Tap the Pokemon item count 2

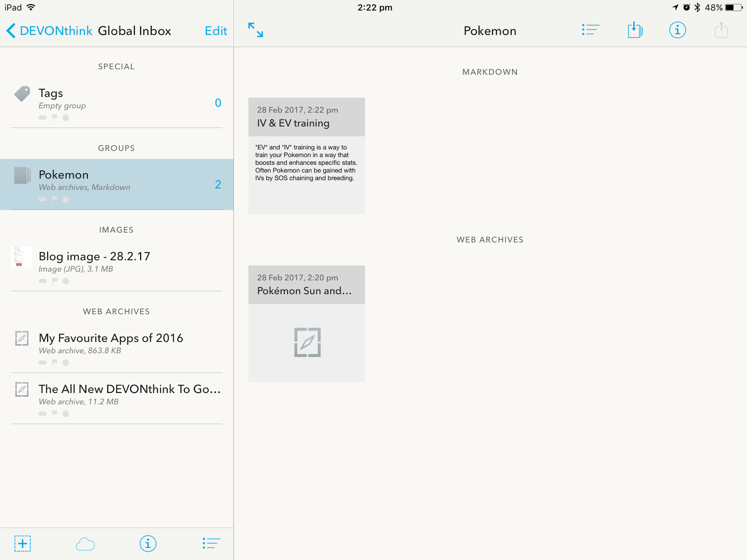coord(218,184)
